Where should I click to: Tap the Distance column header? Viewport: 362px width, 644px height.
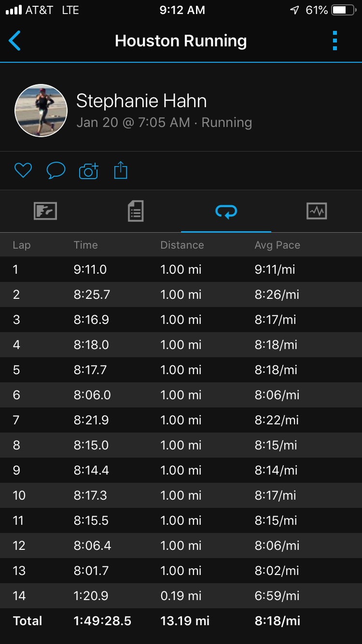tap(182, 245)
